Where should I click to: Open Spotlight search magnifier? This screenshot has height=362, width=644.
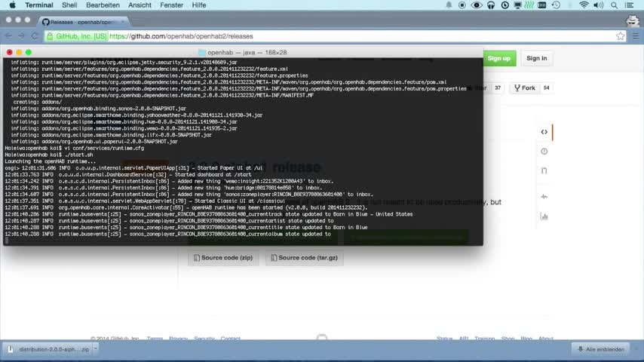(x=614, y=5)
